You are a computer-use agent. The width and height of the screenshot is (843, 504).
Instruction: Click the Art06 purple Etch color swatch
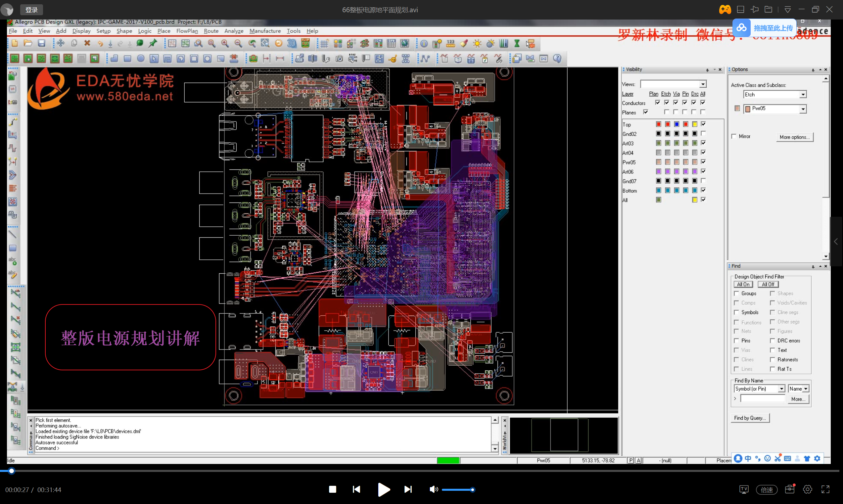click(667, 171)
